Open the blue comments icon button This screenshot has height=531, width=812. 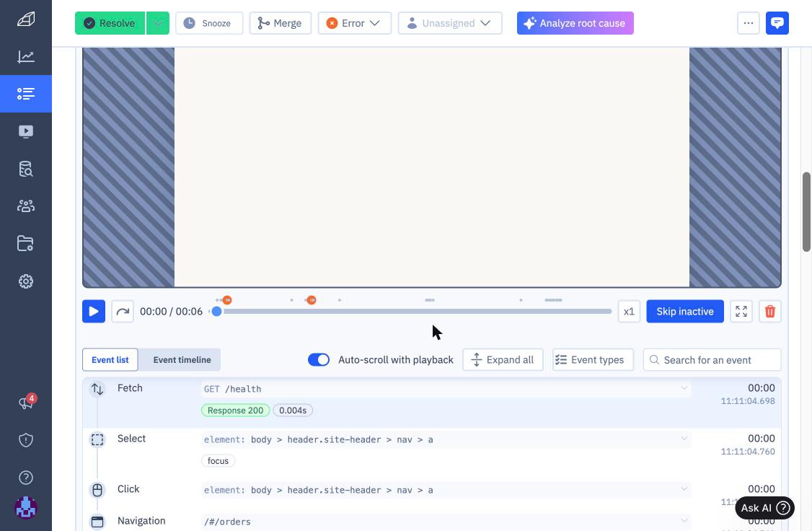tap(777, 23)
